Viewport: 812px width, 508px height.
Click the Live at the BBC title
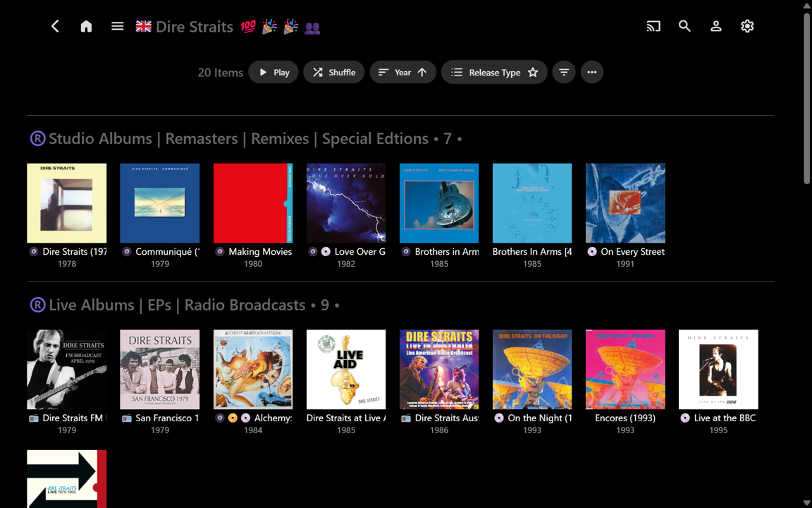[725, 418]
